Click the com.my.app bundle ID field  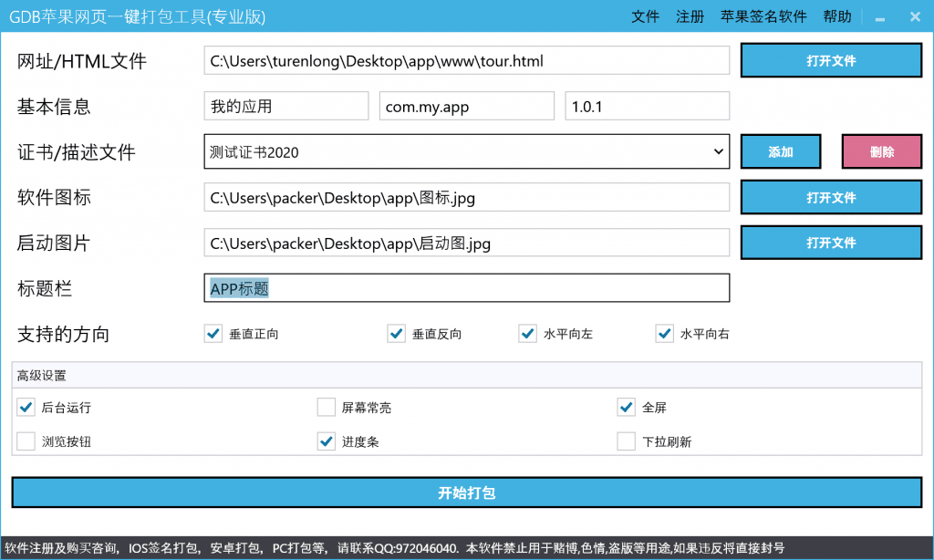pos(466,107)
